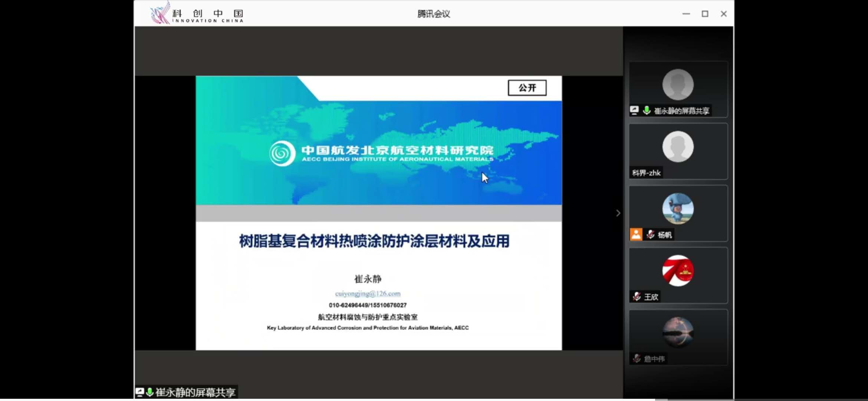Click the orange host badge next to 杨帆
The height and width of the screenshot is (401, 868).
(636, 234)
